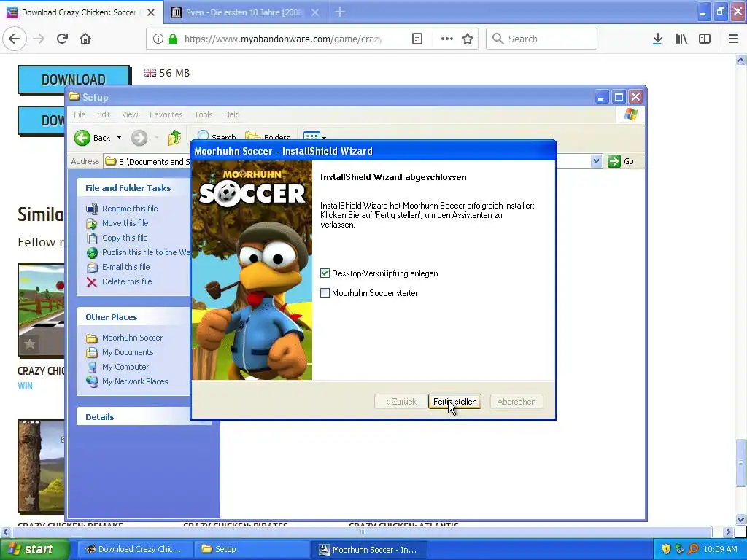The height and width of the screenshot is (560, 747).
Task: Collapse File and Folder Tasks panel header
Action: (x=133, y=187)
